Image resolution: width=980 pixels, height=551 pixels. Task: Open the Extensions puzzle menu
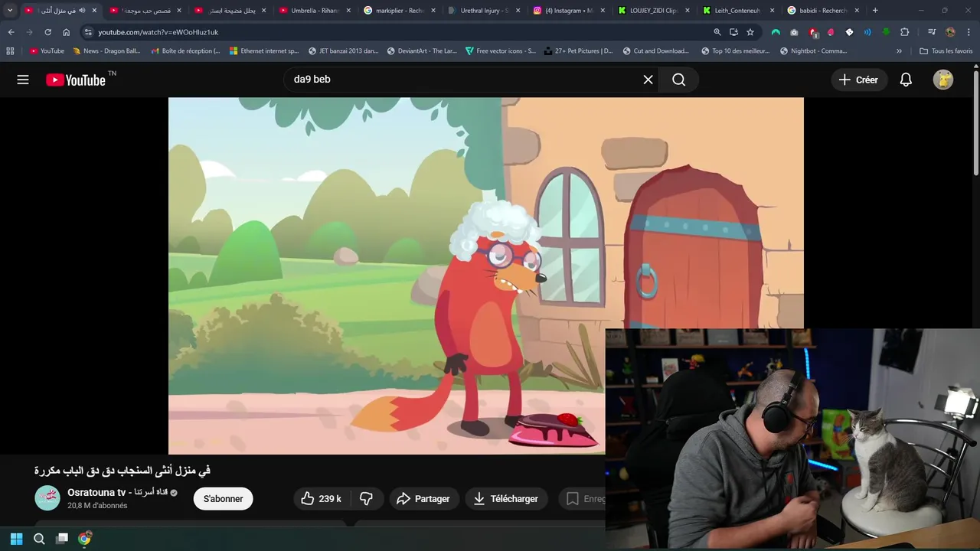click(x=905, y=32)
